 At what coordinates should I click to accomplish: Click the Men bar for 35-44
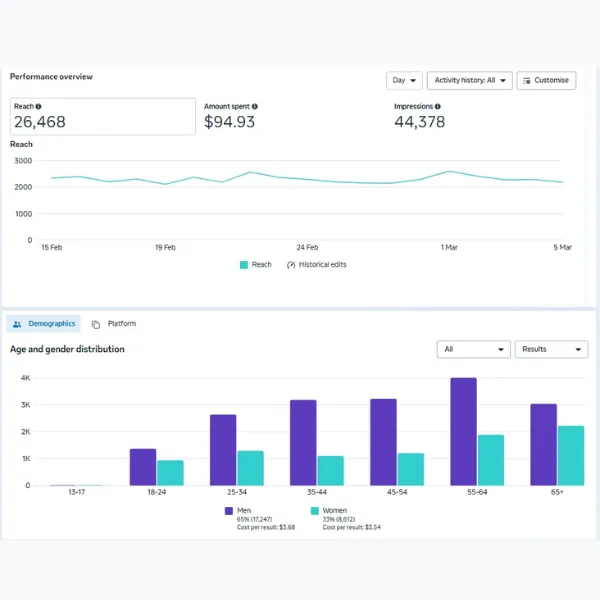(303, 443)
